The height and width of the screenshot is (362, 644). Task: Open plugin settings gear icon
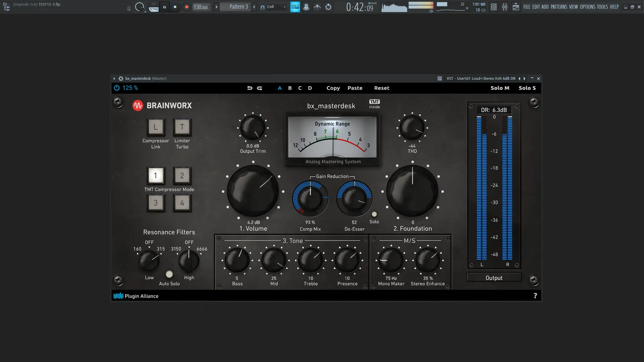pyautogui.click(x=121, y=78)
